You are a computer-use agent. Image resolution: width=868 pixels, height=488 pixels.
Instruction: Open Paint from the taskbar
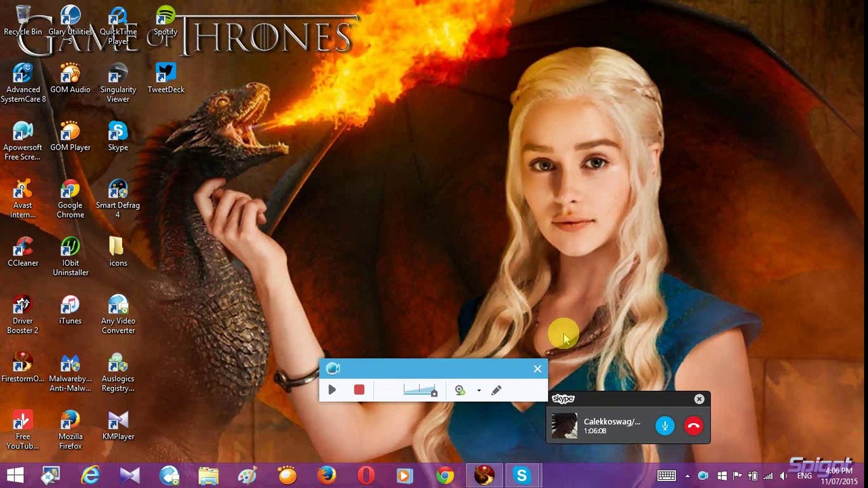tap(248, 476)
